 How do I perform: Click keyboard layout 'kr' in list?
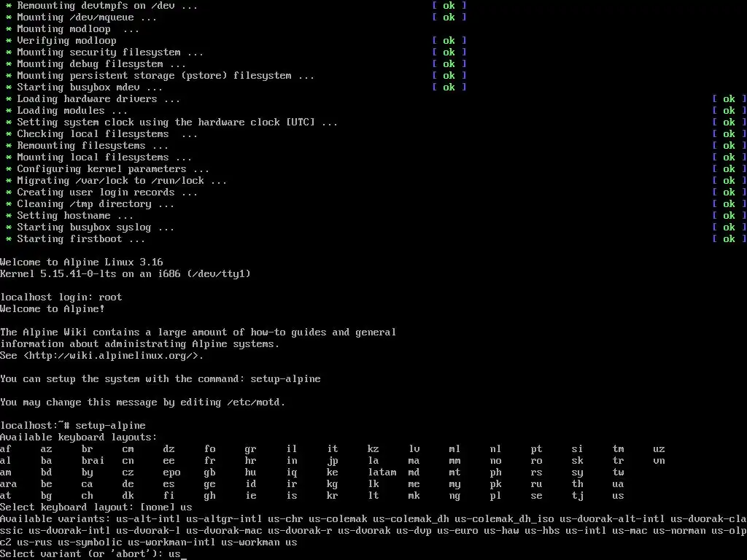coord(333,496)
